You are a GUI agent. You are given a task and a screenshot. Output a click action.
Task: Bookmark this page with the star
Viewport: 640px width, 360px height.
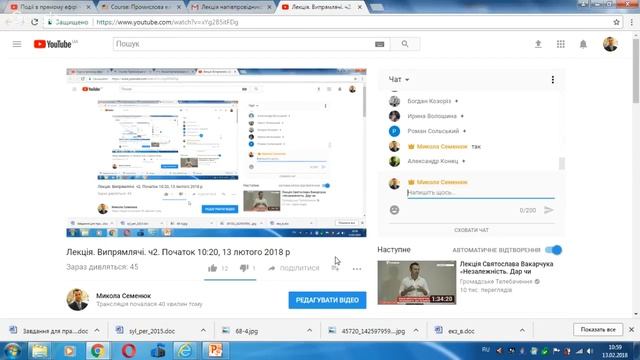tap(616, 22)
